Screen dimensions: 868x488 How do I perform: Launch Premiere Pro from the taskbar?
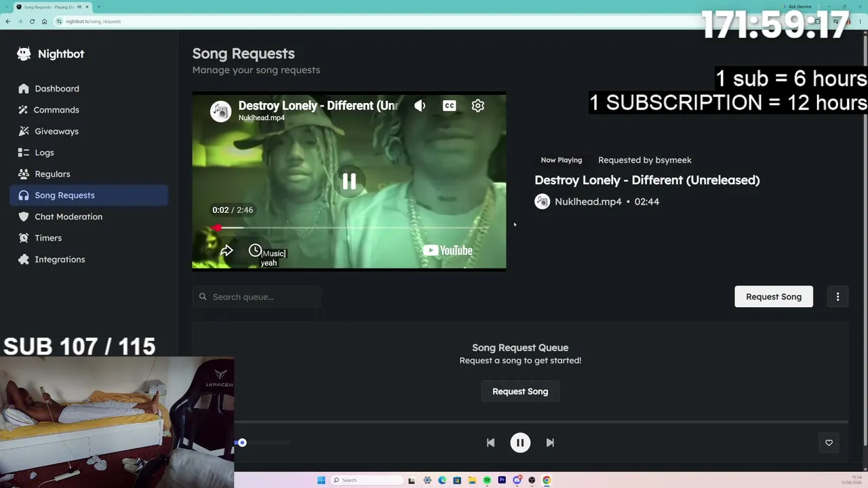click(502, 481)
